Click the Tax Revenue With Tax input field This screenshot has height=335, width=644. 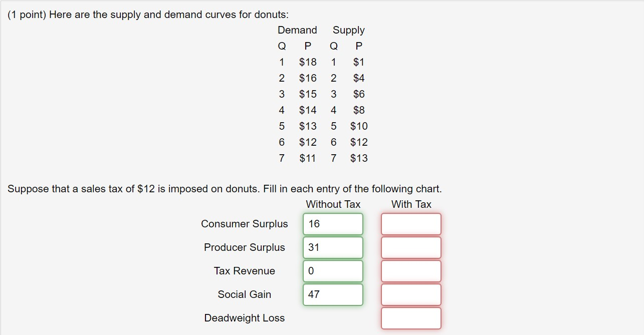pyautogui.click(x=410, y=270)
